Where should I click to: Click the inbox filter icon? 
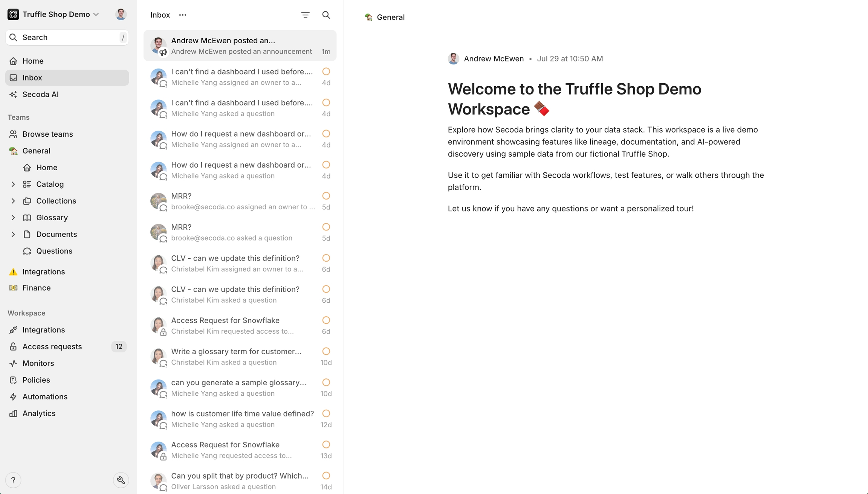click(x=305, y=15)
